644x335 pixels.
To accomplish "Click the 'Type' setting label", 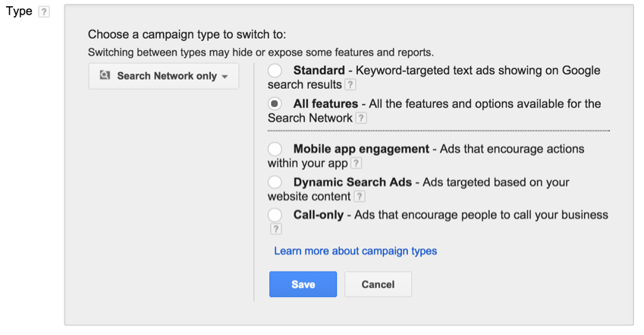I will coord(19,11).
